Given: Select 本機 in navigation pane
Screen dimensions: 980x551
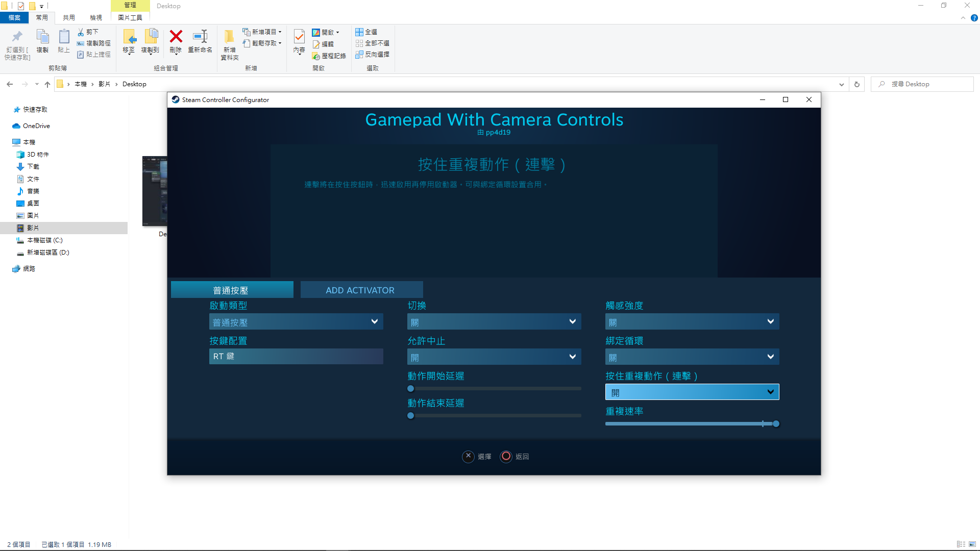Looking at the screenshot, I should pyautogui.click(x=29, y=142).
